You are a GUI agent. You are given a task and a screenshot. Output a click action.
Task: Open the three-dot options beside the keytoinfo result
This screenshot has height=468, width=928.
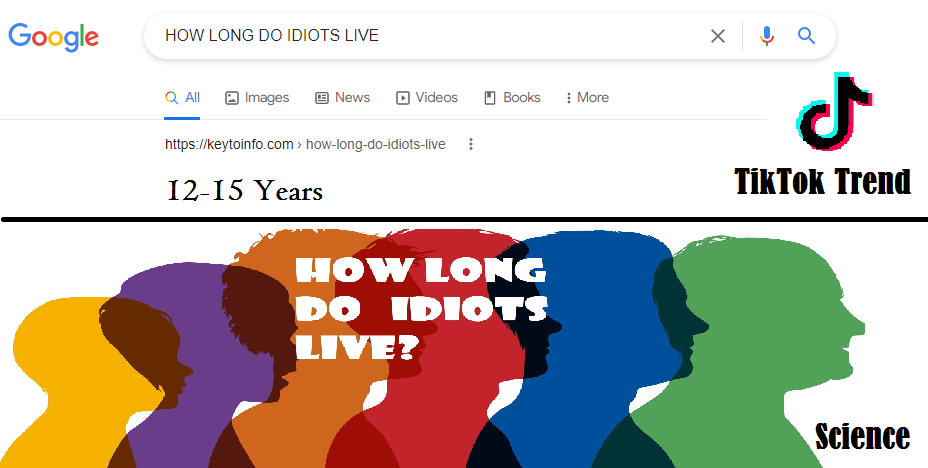click(471, 144)
